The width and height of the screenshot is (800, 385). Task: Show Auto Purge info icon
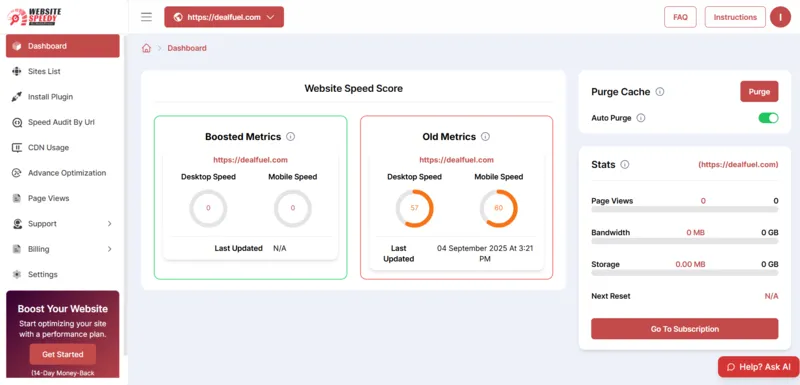pyautogui.click(x=641, y=118)
